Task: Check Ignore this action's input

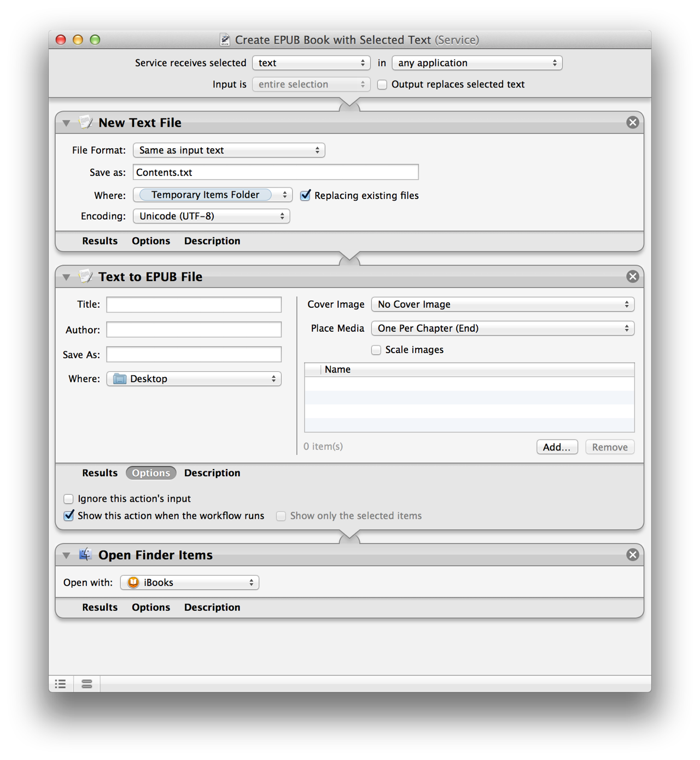Action: click(x=68, y=499)
